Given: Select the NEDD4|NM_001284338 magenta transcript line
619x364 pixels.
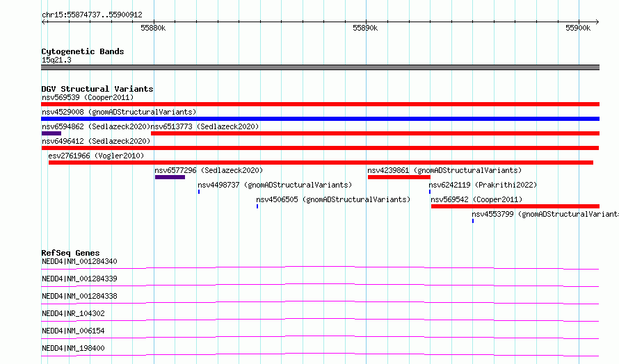Looking at the screenshot, I should (x=320, y=302).
